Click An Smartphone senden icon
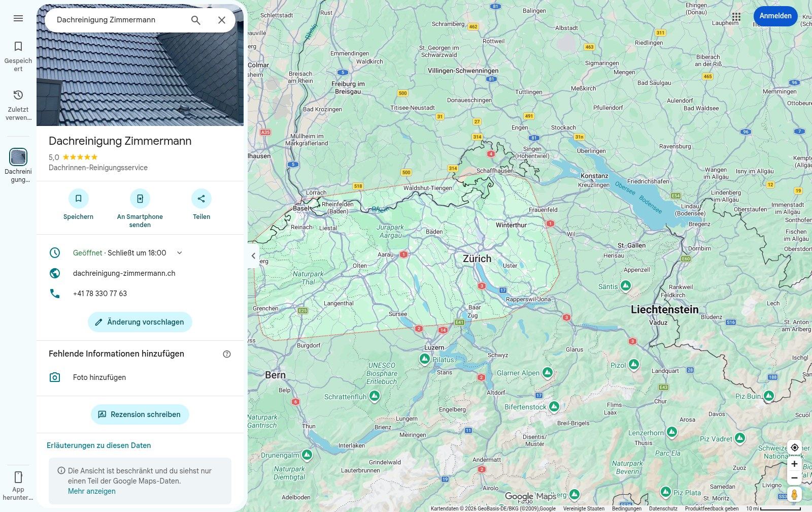This screenshot has height=512, width=812. (x=140, y=199)
